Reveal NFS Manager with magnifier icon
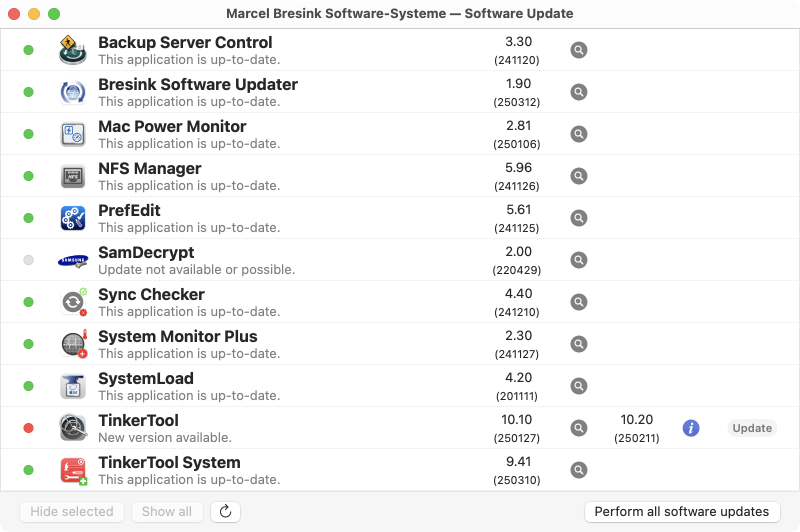 point(579,176)
